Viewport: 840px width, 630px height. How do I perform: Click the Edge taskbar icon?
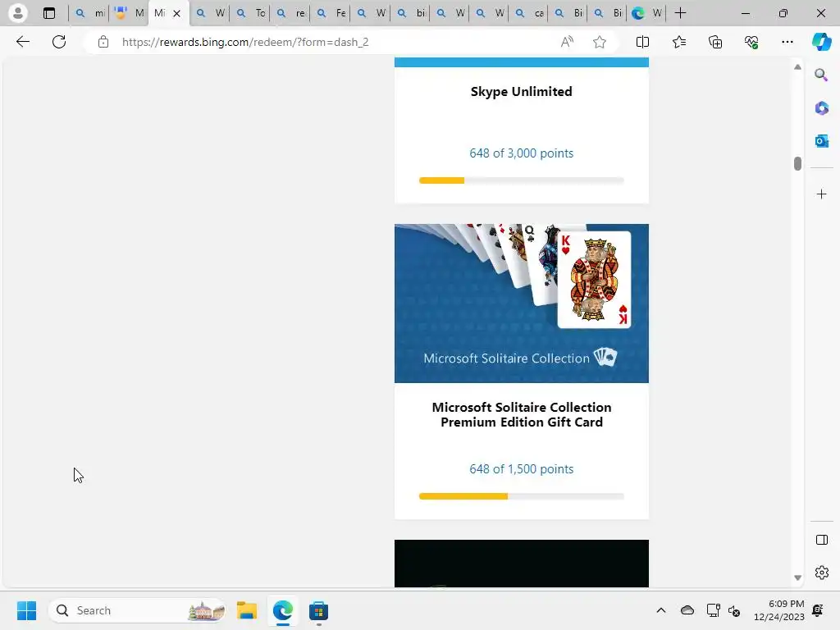pyautogui.click(x=282, y=610)
